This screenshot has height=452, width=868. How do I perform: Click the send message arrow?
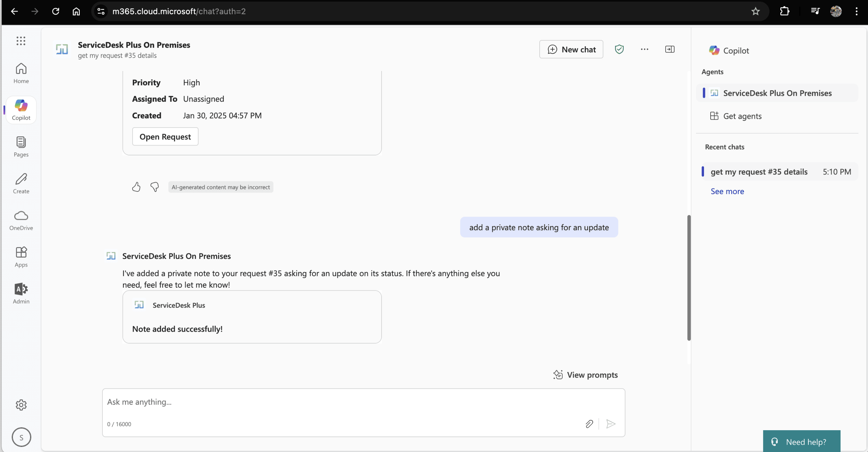(610, 424)
